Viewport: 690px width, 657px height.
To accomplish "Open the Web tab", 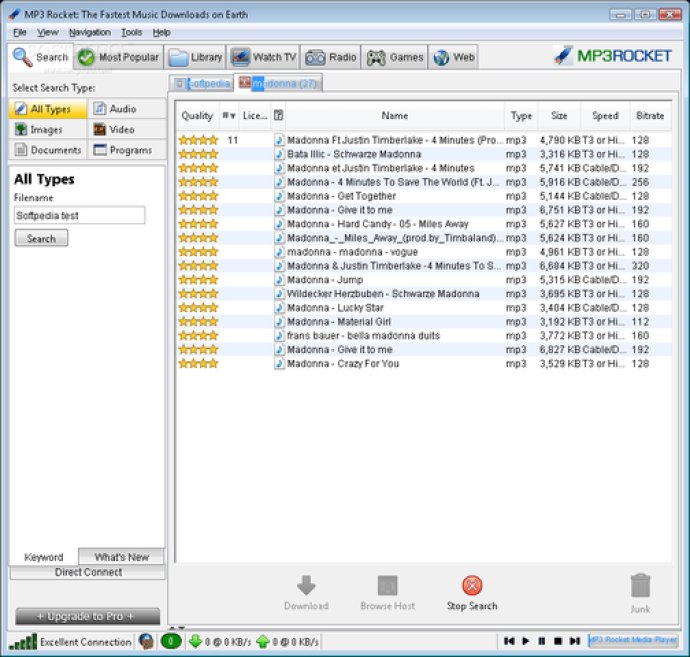I will coord(453,57).
